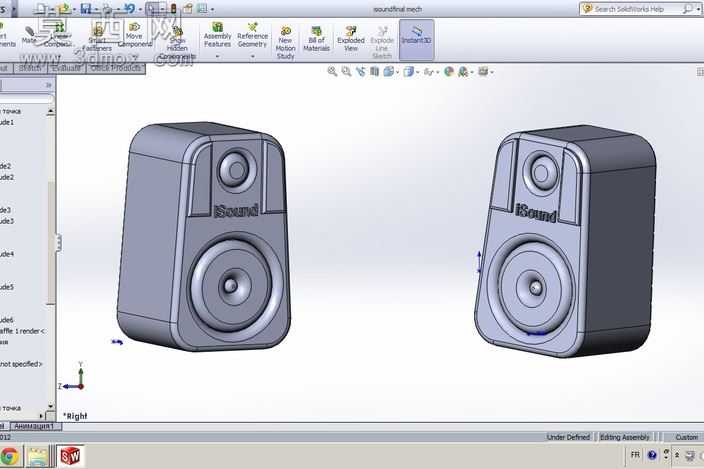Click the Rebuild traffic light icon
The height and width of the screenshot is (469, 704).
[173, 9]
